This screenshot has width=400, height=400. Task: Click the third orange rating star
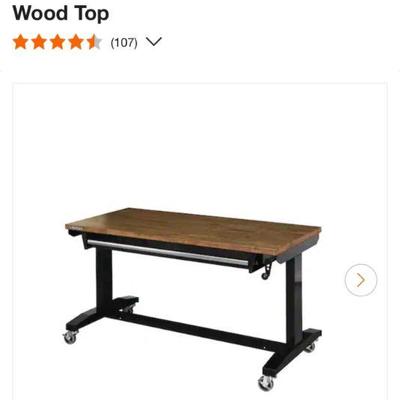click(x=57, y=42)
